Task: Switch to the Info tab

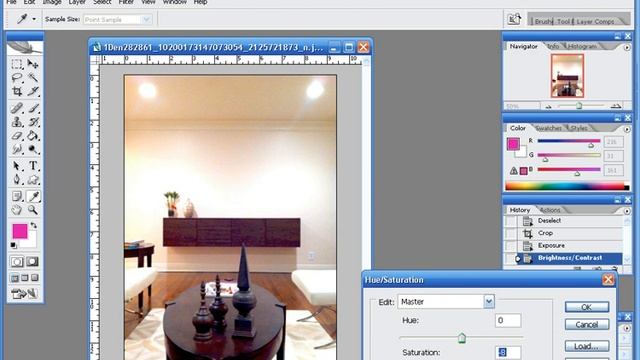Action: click(553, 47)
